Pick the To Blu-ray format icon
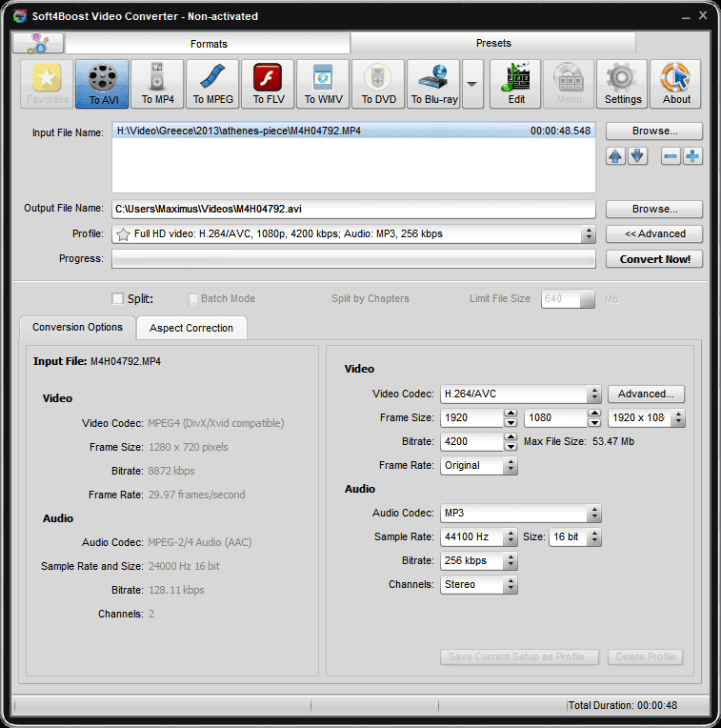Image resolution: width=721 pixels, height=728 pixels. click(x=433, y=84)
